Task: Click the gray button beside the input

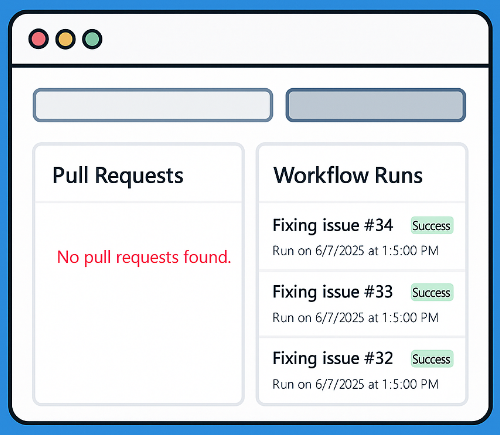Action: point(376,105)
